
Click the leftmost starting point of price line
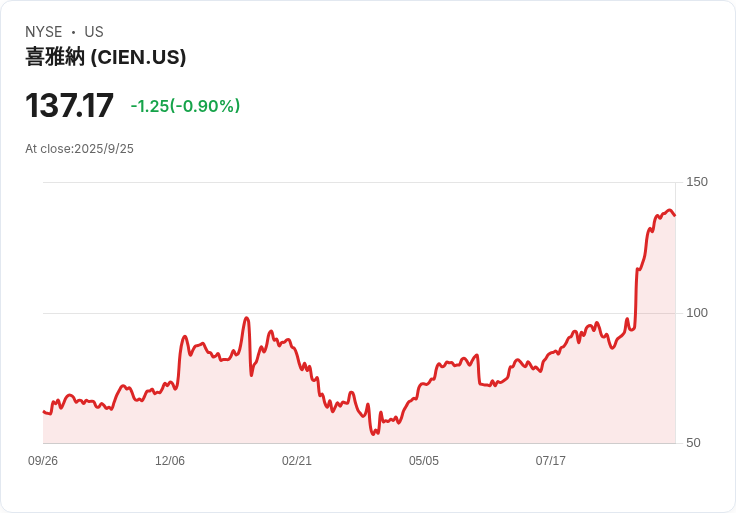coord(43,411)
